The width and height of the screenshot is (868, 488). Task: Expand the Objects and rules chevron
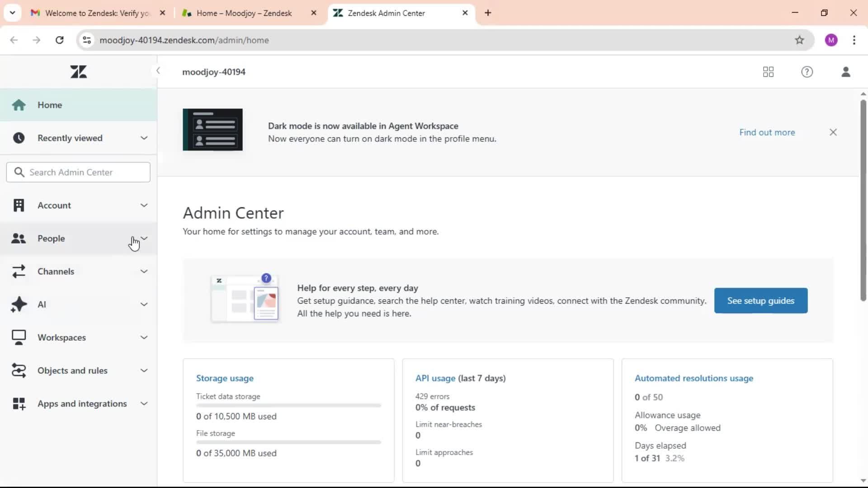point(144,371)
